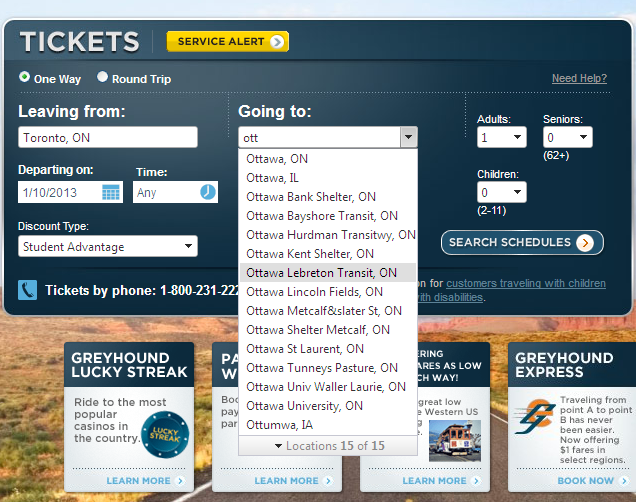Image resolution: width=636 pixels, height=502 pixels.
Task: Select Ottawa University, ON
Action: [x=328, y=405]
